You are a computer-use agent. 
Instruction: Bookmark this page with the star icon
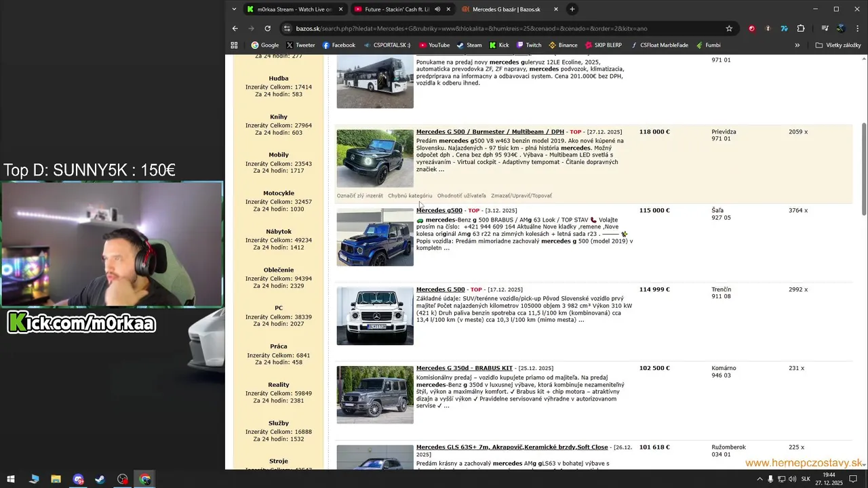(729, 28)
